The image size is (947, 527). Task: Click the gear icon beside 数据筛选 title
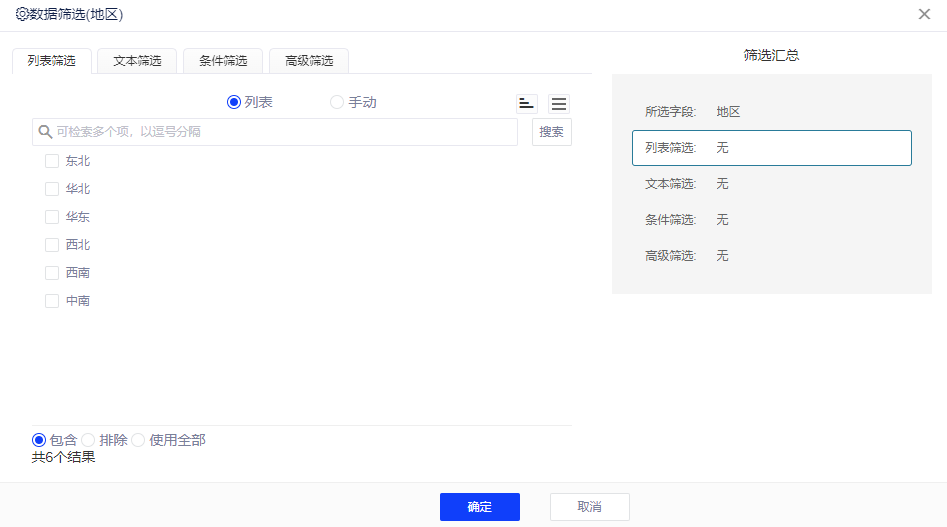pos(22,14)
